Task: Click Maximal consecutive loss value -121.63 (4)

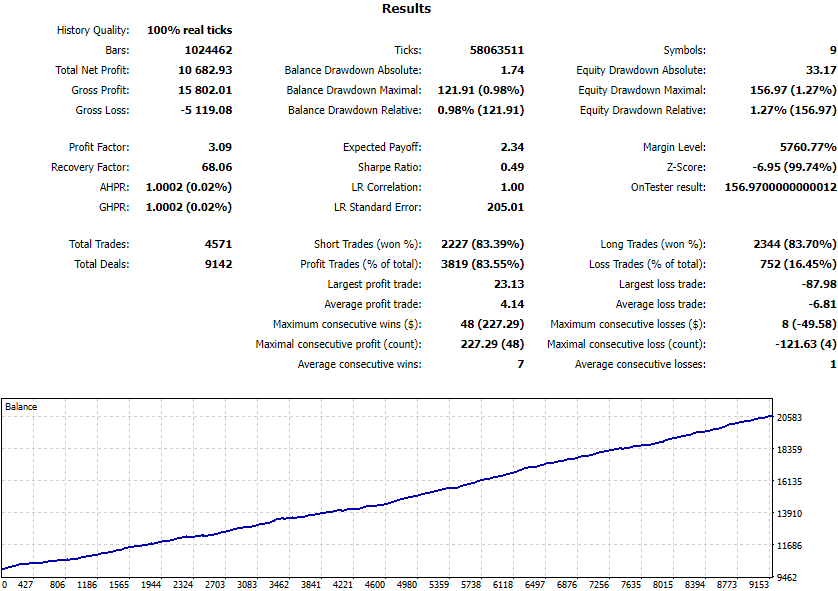Action: click(x=806, y=344)
